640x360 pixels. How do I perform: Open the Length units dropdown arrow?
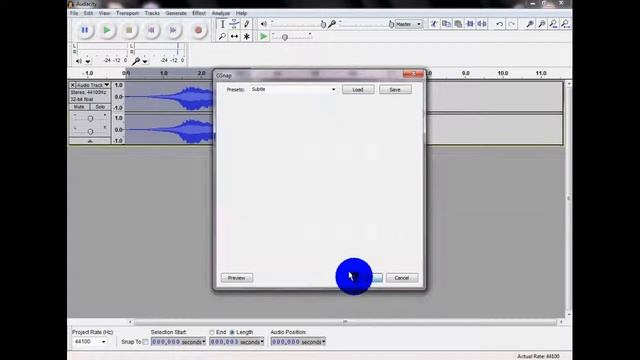[x=262, y=342]
